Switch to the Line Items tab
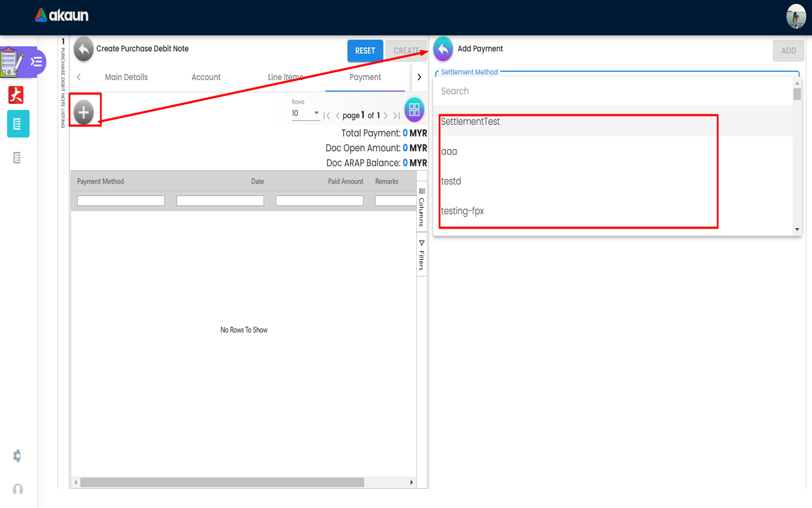 (x=285, y=77)
